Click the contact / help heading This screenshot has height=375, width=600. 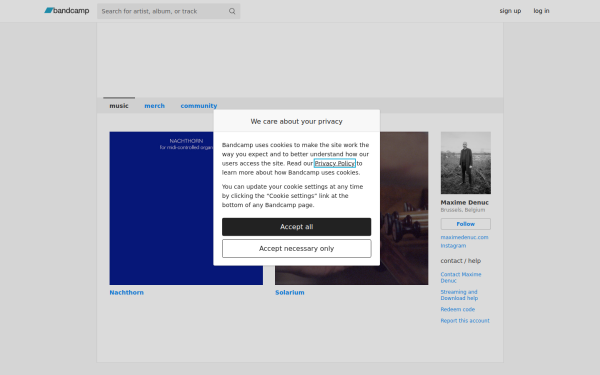tap(460, 261)
